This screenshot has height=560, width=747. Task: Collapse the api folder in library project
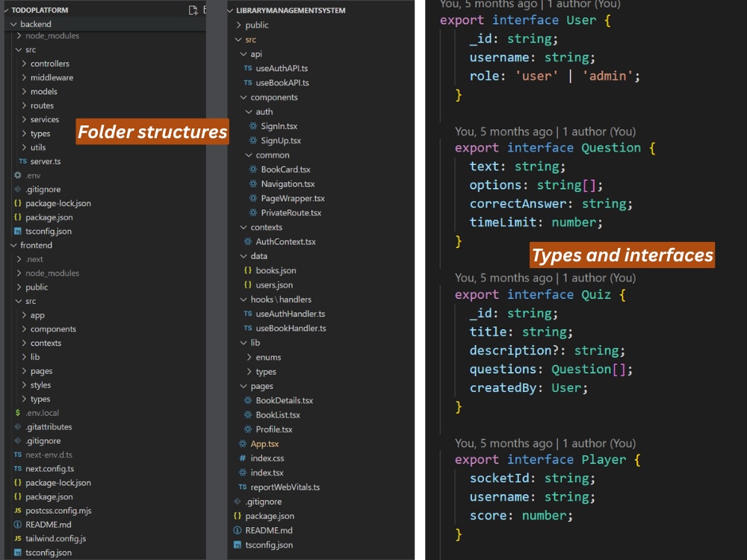click(x=244, y=54)
